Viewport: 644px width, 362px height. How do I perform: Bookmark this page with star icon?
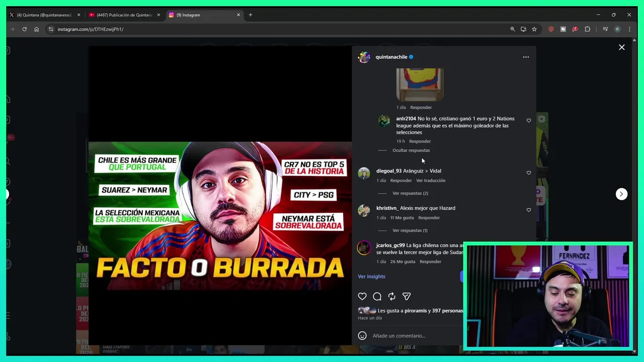coord(534,29)
